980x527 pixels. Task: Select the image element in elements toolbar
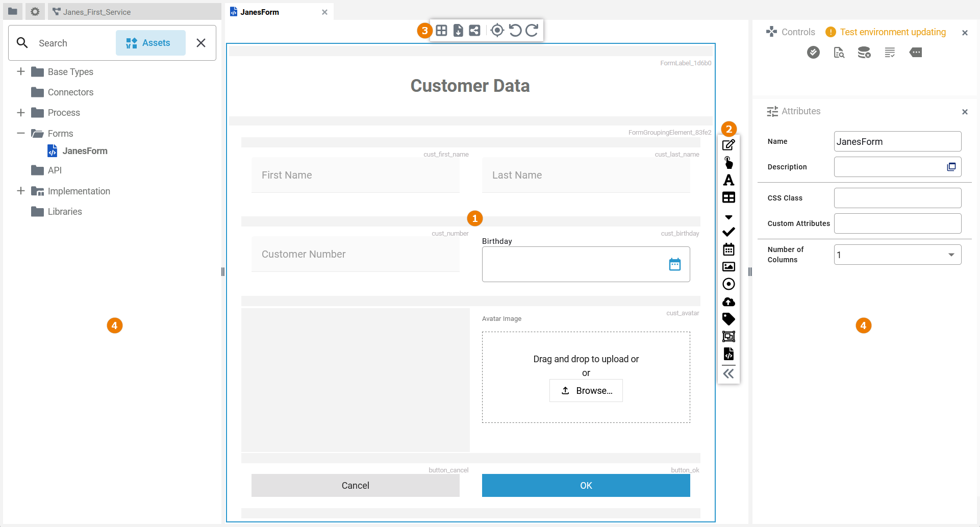(728, 267)
